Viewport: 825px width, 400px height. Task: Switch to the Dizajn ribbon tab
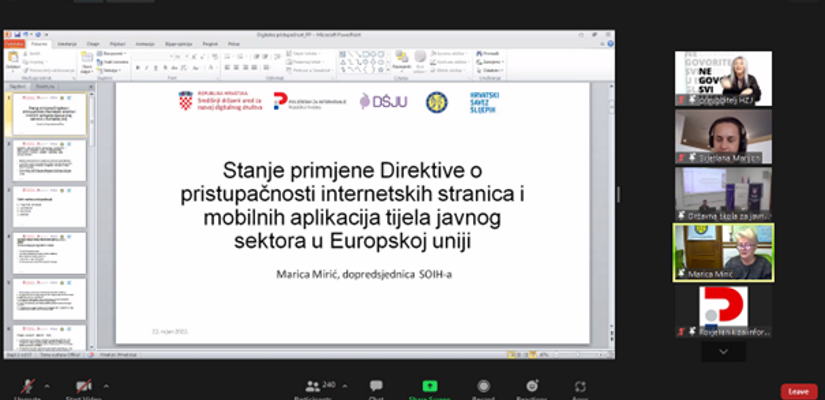(x=93, y=44)
